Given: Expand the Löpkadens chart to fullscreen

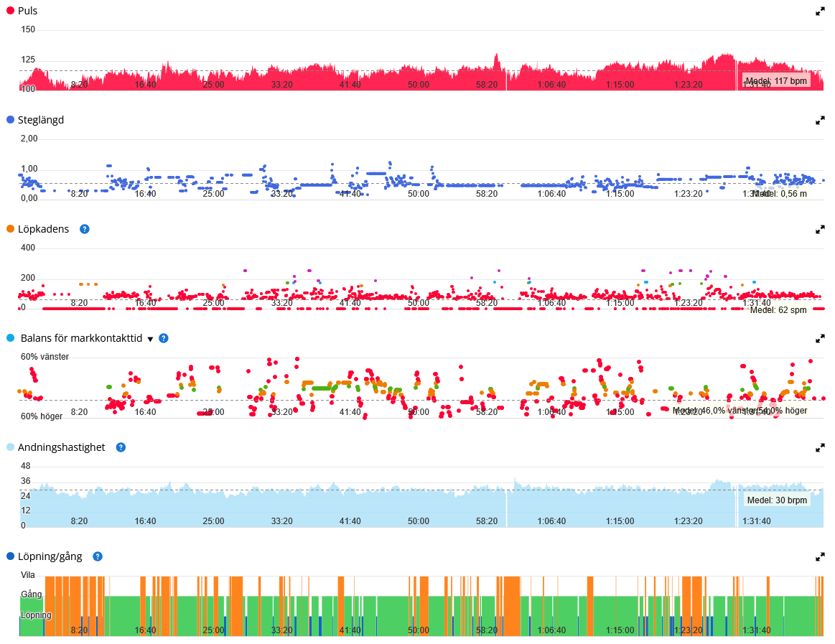Looking at the screenshot, I should (820, 230).
